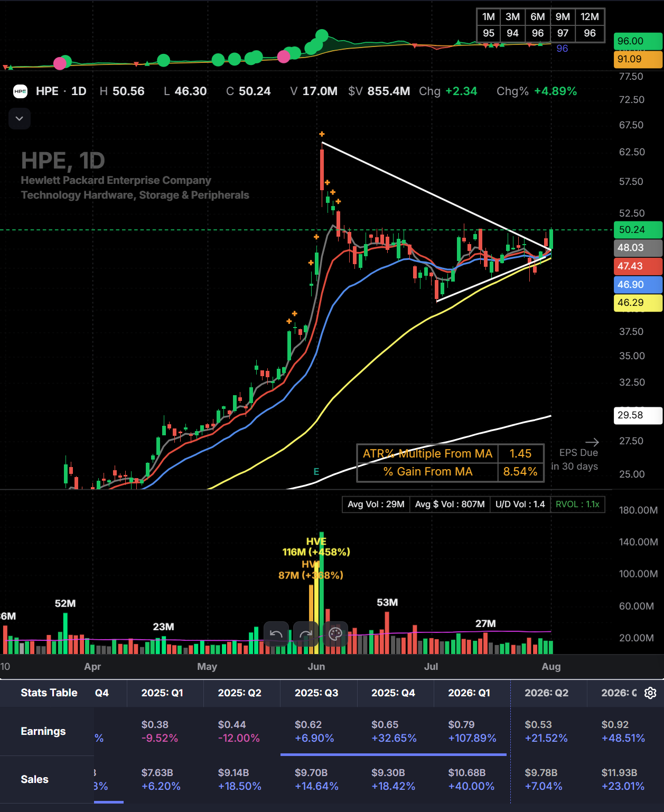The width and height of the screenshot is (664, 812).
Task: Click the Avg Vol : 29M stat
Action: [x=376, y=505]
